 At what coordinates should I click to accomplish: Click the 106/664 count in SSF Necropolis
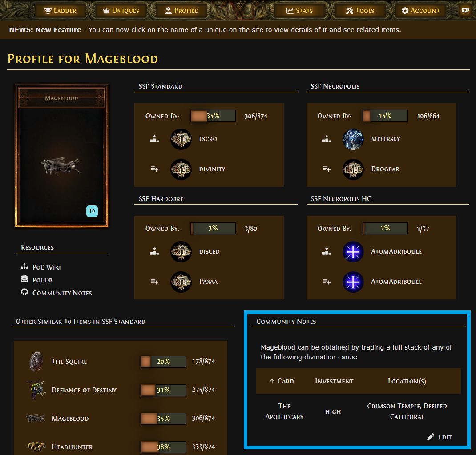[428, 116]
